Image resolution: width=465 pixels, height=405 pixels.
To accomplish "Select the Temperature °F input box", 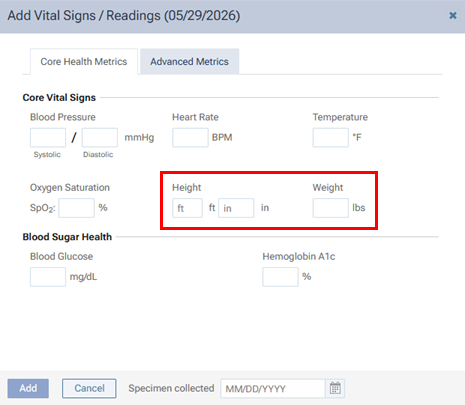I will 331,137.
